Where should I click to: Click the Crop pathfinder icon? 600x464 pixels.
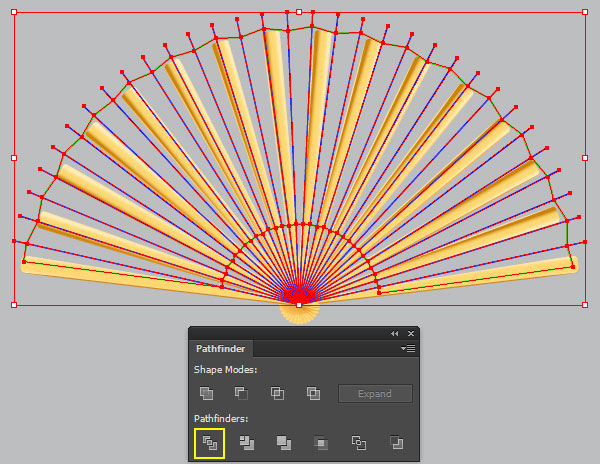pos(321,443)
